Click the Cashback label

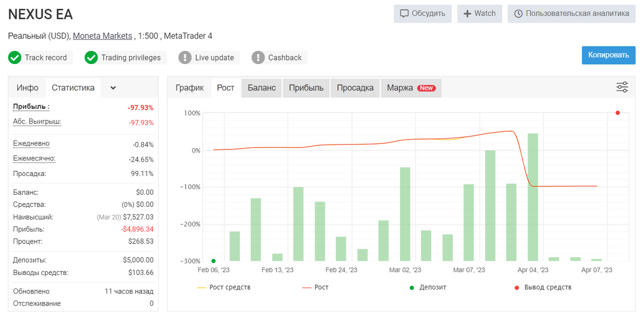click(x=285, y=57)
